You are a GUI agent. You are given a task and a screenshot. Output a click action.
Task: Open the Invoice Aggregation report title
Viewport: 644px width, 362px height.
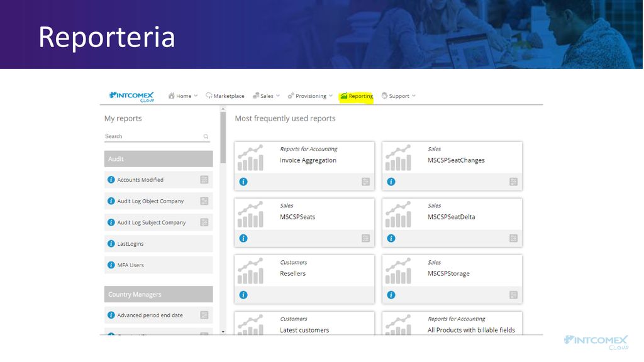[308, 160]
